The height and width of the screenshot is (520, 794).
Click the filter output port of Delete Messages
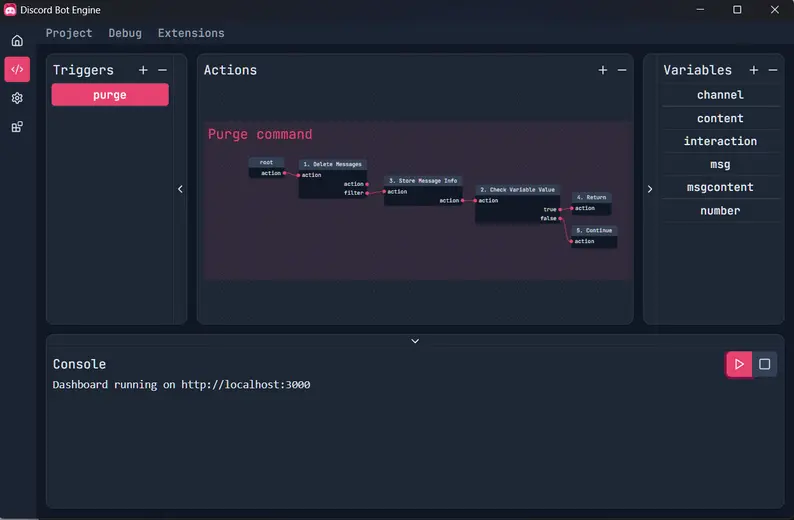[x=367, y=193]
